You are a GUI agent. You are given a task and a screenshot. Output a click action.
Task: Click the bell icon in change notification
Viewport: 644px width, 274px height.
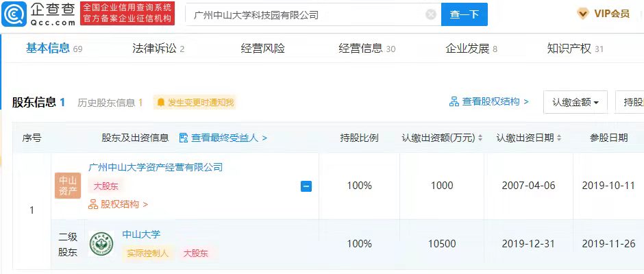(x=161, y=102)
